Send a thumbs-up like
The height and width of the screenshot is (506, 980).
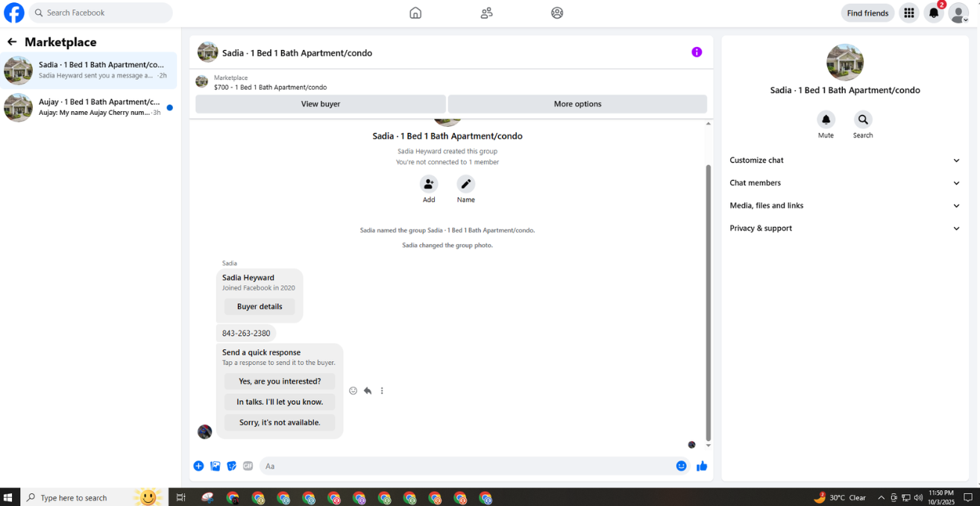point(702,466)
